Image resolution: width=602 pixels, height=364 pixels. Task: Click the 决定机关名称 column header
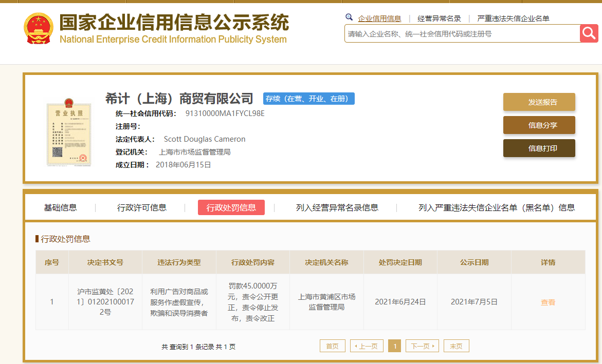[327, 262]
